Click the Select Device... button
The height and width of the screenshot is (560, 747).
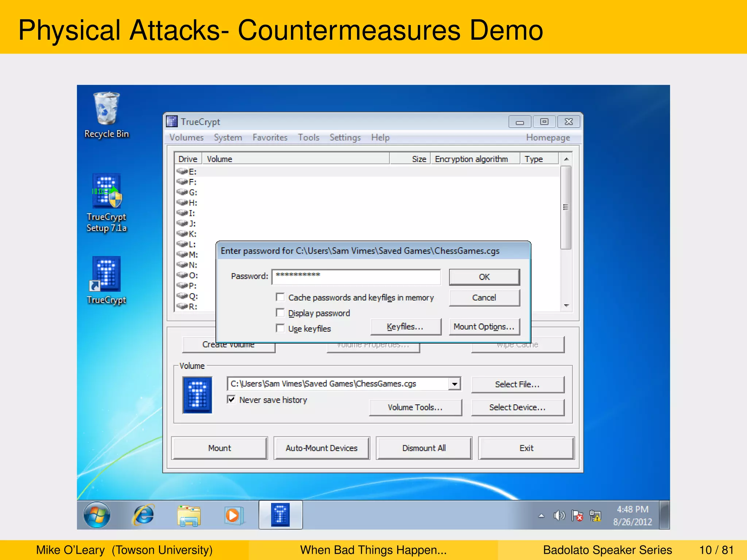coord(518,407)
